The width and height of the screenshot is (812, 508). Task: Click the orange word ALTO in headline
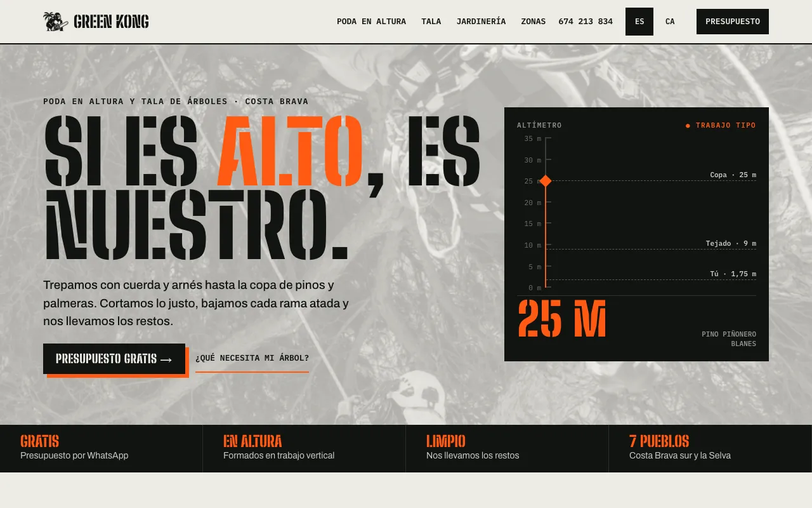click(290, 151)
